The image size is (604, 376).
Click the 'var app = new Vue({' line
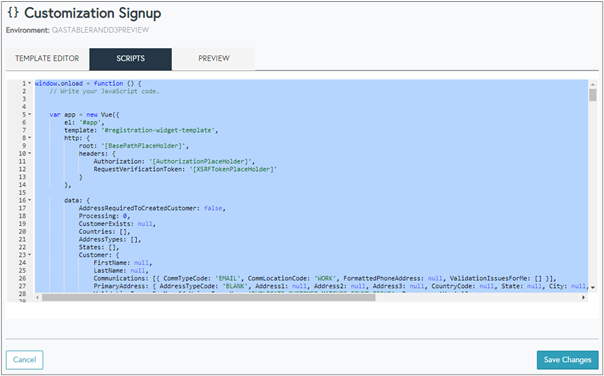tap(85, 114)
